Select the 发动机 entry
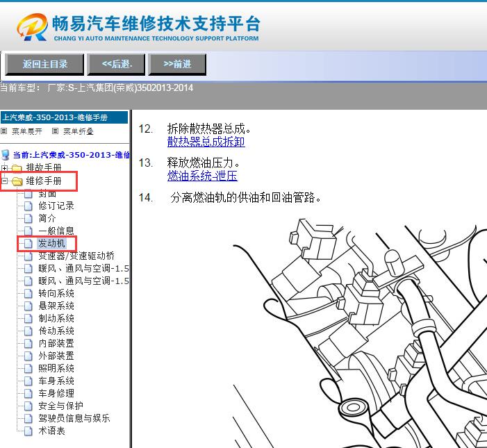This screenshot has height=448, width=487. click(x=51, y=243)
